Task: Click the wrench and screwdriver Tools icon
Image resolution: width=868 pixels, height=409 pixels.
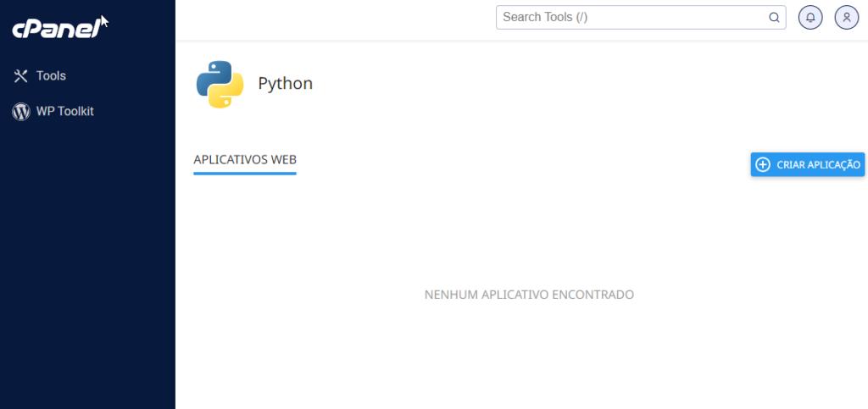Action: point(21,76)
